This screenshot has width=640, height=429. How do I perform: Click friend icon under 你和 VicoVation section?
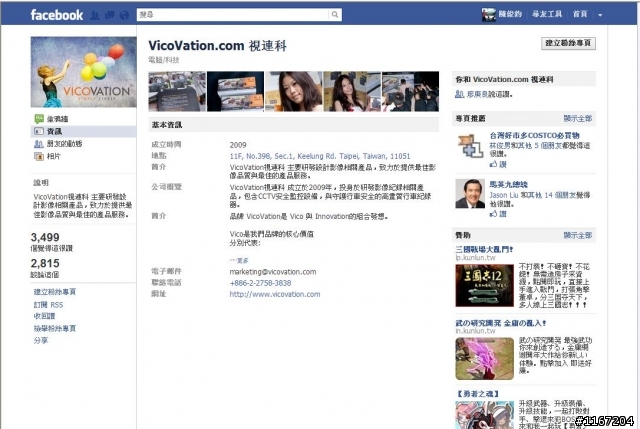(x=459, y=94)
